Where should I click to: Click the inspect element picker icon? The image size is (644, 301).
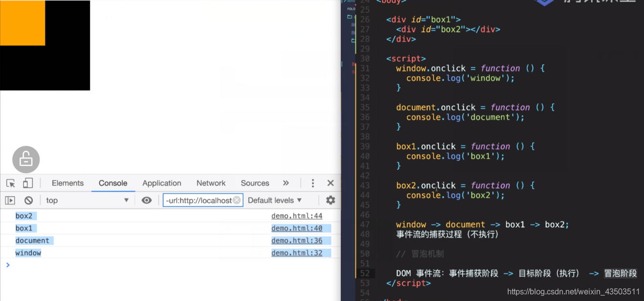pos(11,183)
